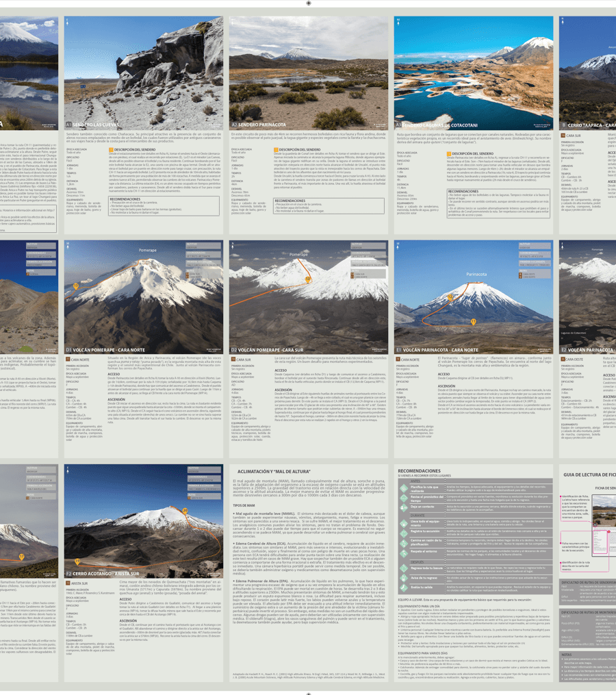Click waypoint marker 20 on the Acotango photo
The image size is (616, 695).
(185, 511)
